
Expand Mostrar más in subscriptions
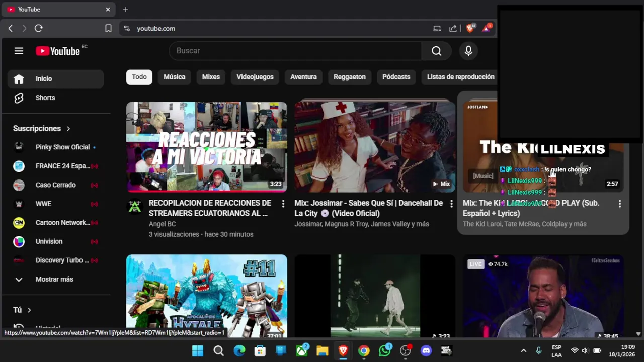pos(55,279)
